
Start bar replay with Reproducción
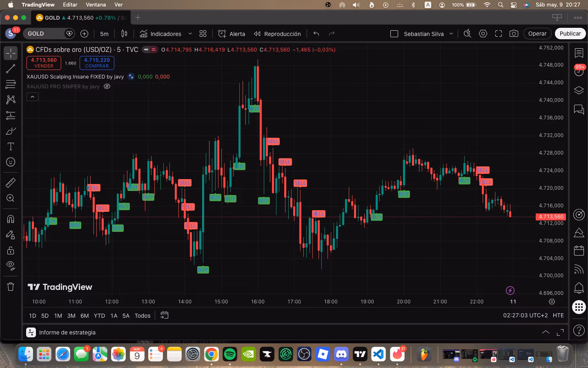click(x=277, y=34)
